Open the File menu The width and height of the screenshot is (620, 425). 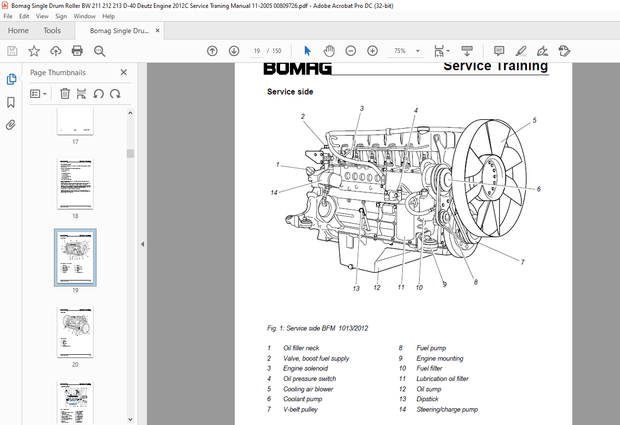click(x=8, y=16)
